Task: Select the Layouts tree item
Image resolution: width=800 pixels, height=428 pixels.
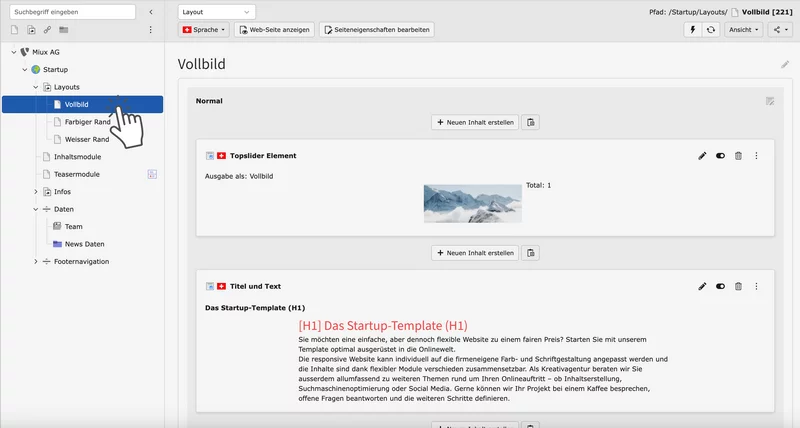Action: point(66,87)
